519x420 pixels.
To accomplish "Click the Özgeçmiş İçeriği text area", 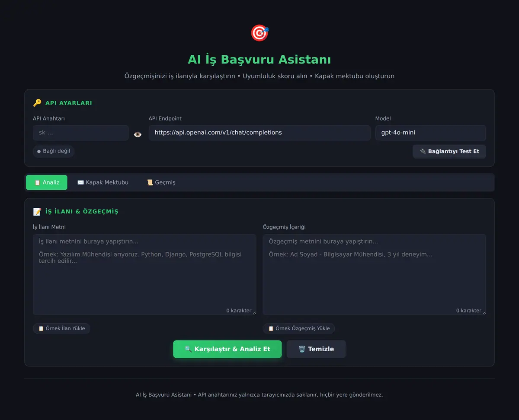I will (x=375, y=274).
